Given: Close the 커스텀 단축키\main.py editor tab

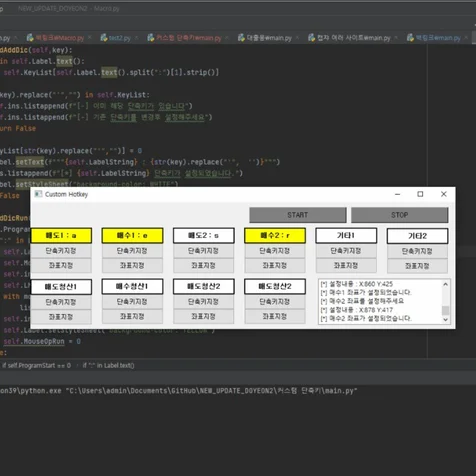Looking at the screenshot, I should pyautogui.click(x=227, y=38).
